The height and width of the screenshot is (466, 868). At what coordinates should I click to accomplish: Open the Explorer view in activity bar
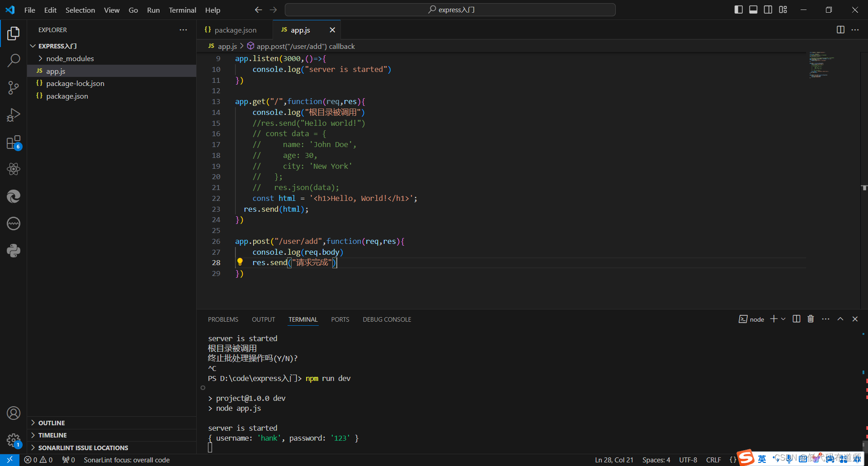[14, 33]
